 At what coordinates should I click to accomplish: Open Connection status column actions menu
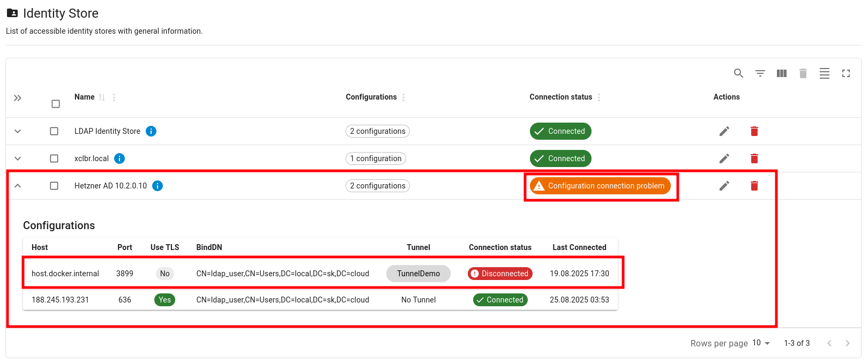tap(599, 97)
